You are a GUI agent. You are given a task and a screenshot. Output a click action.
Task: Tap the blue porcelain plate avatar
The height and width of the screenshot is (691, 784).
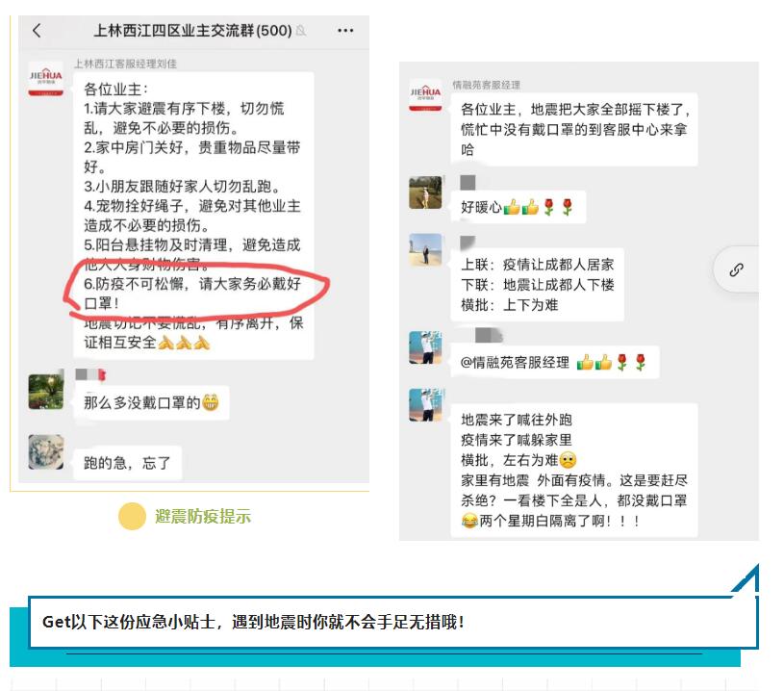(46, 451)
